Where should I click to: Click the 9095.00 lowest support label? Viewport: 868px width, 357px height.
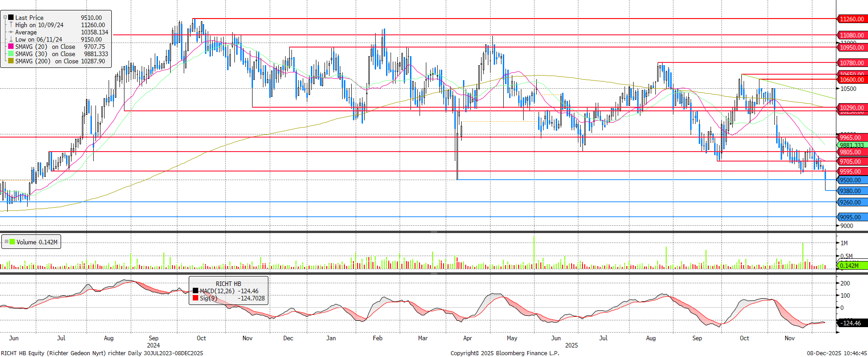[x=851, y=217]
